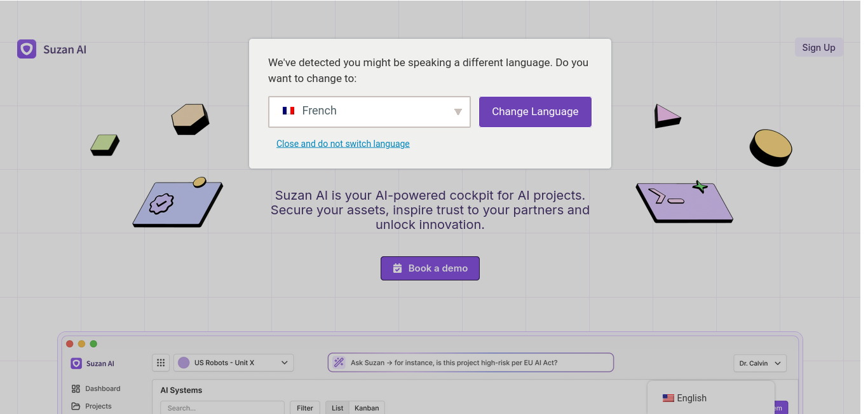868x414 pixels.
Task: Click the magic wand icon in Ask Suzan bar
Action: pyautogui.click(x=339, y=362)
